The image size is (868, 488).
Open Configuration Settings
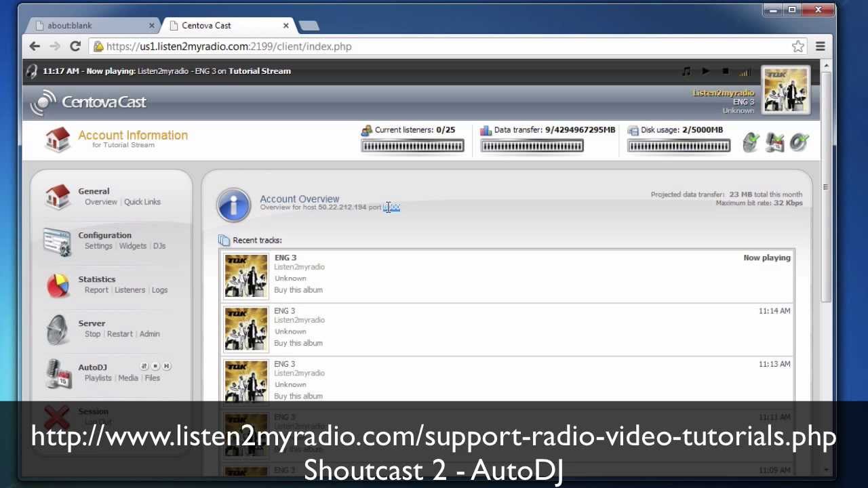(x=98, y=246)
